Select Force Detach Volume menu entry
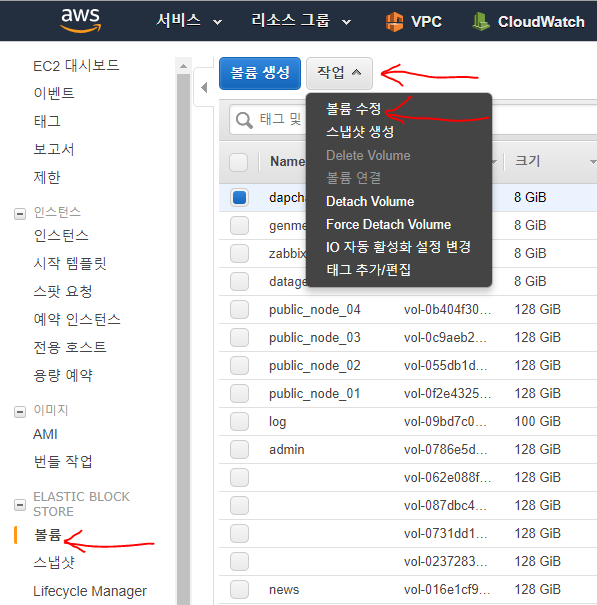Screen dimensions: 597x605 [x=388, y=225]
